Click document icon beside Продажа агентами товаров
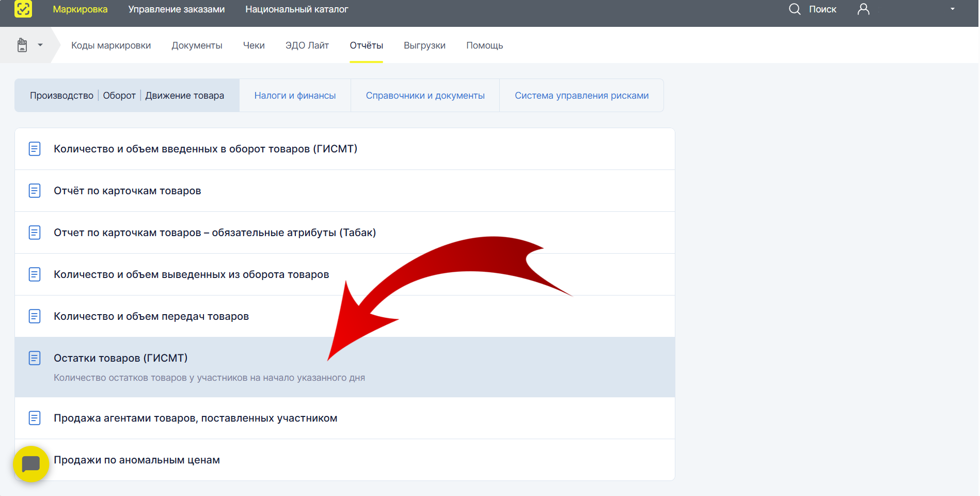Viewport: 980px width, 496px height. coord(35,418)
